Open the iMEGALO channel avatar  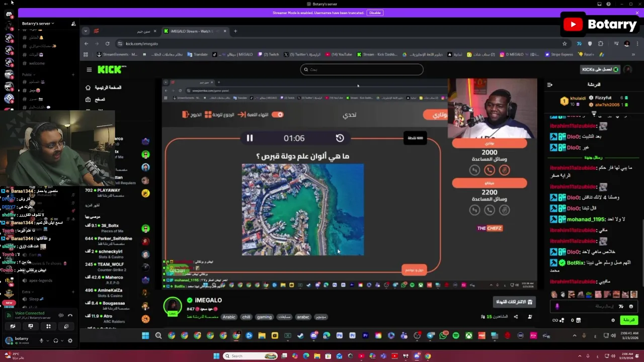coord(173,306)
